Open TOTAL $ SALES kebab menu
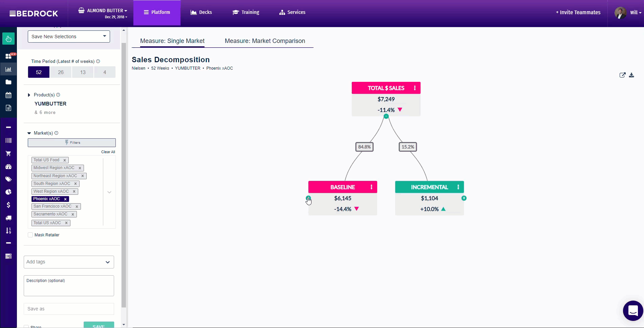 coord(415,88)
